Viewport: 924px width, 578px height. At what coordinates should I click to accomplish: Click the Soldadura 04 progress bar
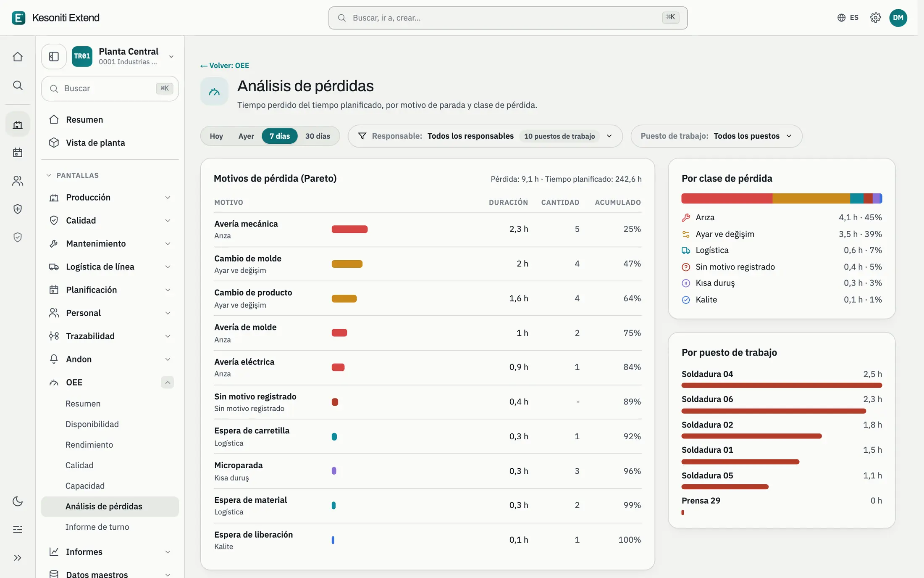[782, 385]
